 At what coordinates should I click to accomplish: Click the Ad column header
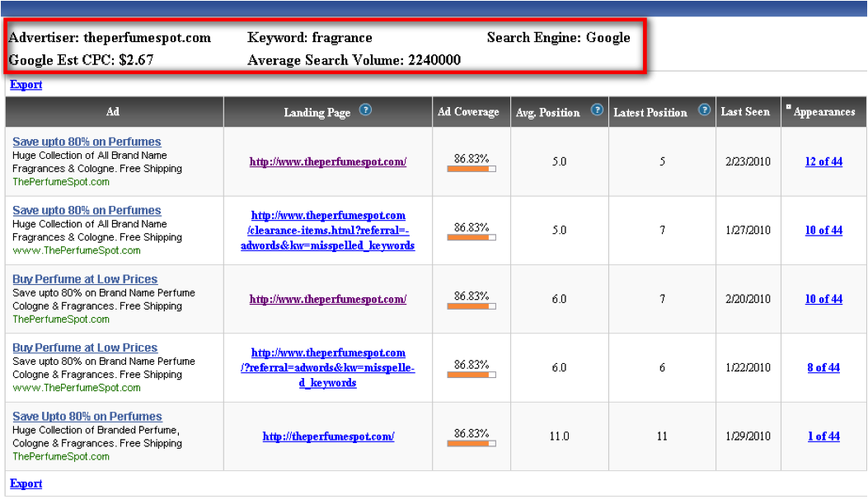tap(113, 112)
